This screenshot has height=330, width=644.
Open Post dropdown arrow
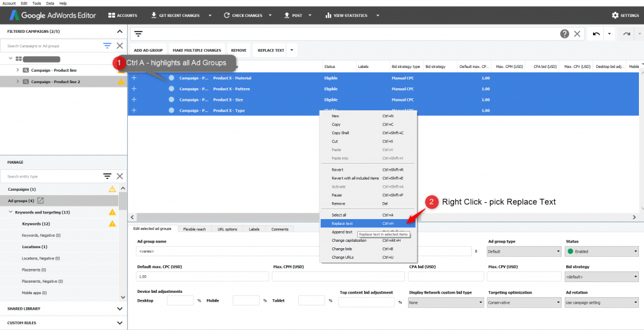(x=309, y=16)
